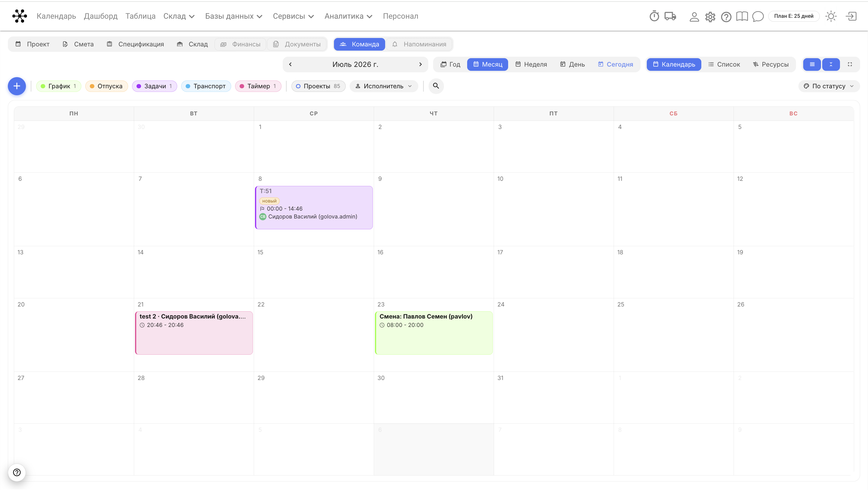Click the calendar search magnifier
868x490 pixels.
[x=436, y=86]
